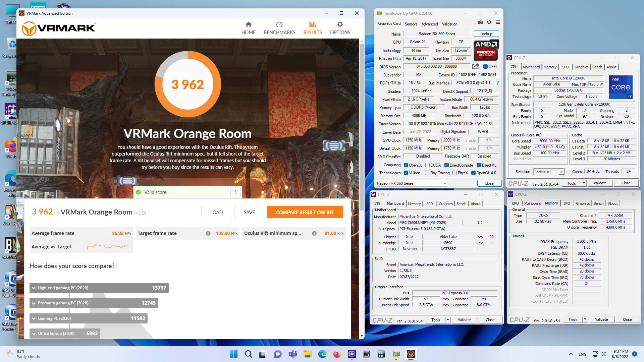This screenshot has height=362, width=644.
Task: Show hidden system tray icons
Action: click(x=571, y=354)
